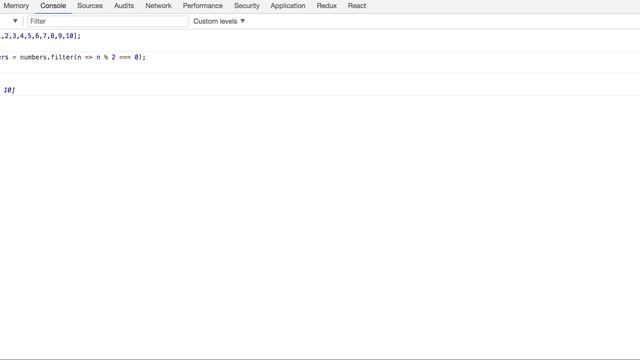Viewport: 640px width, 360px height.
Task: Open the Sources tab
Action: click(90, 6)
